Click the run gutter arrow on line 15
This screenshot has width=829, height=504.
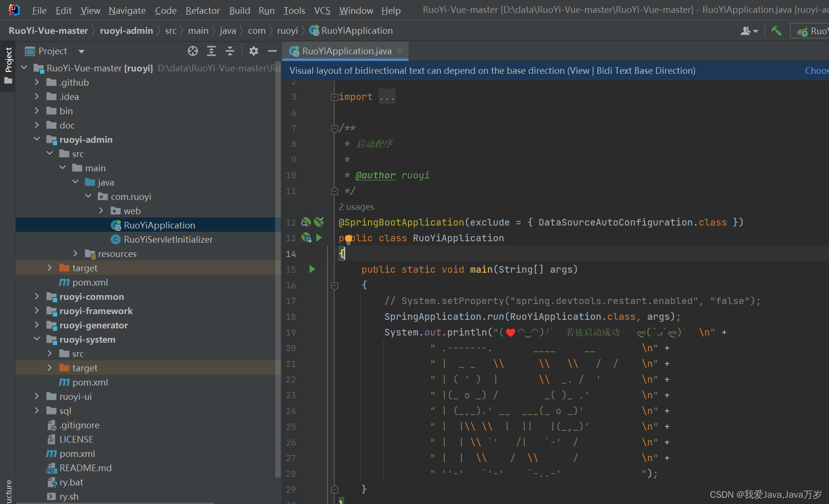click(312, 269)
